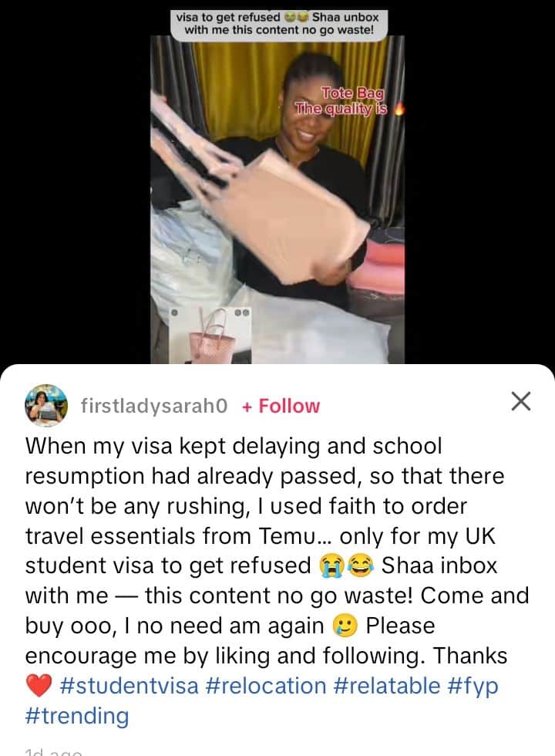555x756 pixels.
Task: Open the #trending hashtag
Action: [x=77, y=716]
